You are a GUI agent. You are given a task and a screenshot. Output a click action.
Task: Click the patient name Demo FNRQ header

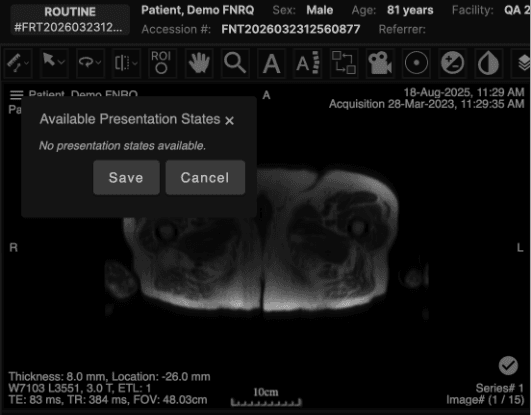point(197,10)
